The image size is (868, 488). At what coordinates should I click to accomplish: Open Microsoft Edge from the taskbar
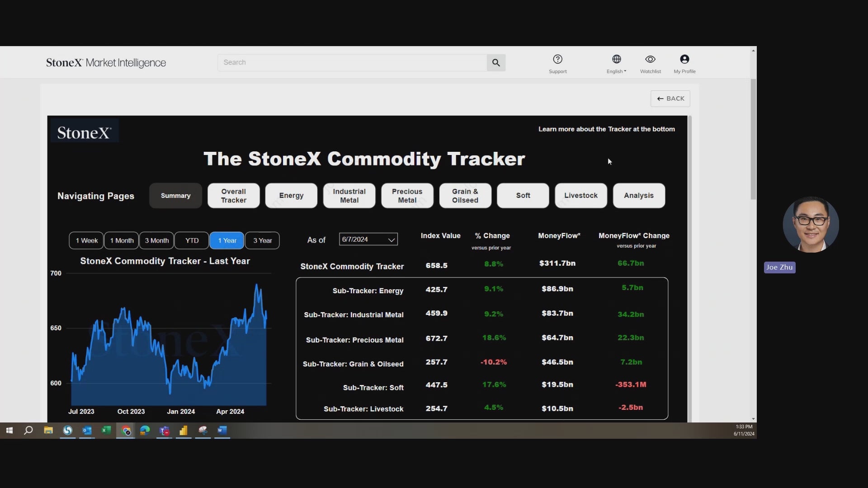coord(145,431)
